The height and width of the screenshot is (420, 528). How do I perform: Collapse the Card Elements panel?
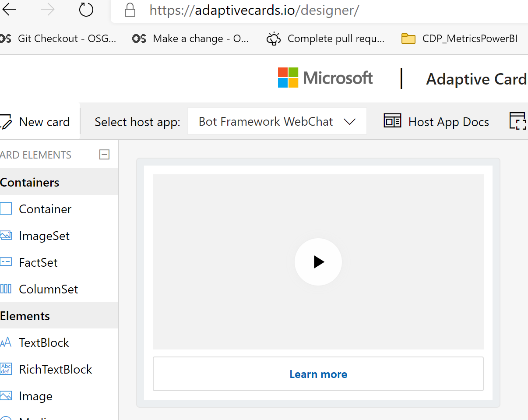click(104, 154)
